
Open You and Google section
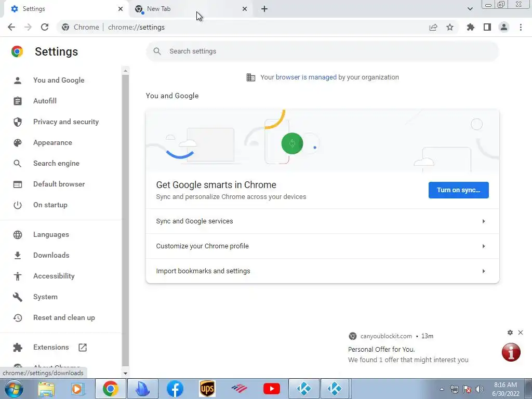click(59, 80)
